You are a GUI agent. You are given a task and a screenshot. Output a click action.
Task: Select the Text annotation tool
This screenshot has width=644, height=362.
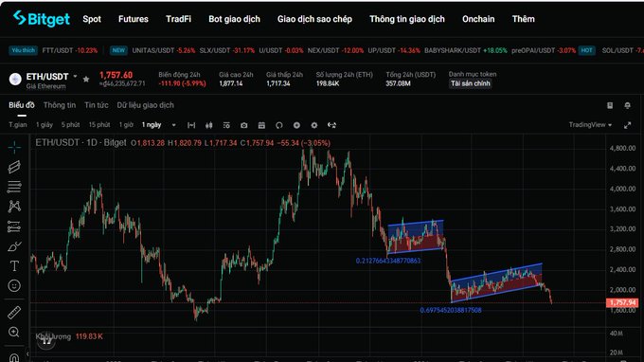click(x=14, y=266)
